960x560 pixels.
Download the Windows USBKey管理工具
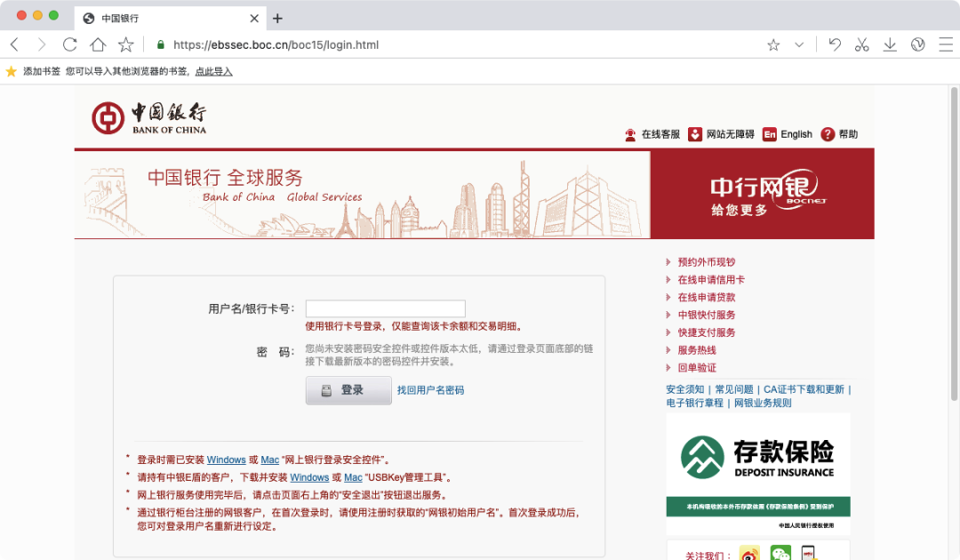(x=309, y=478)
